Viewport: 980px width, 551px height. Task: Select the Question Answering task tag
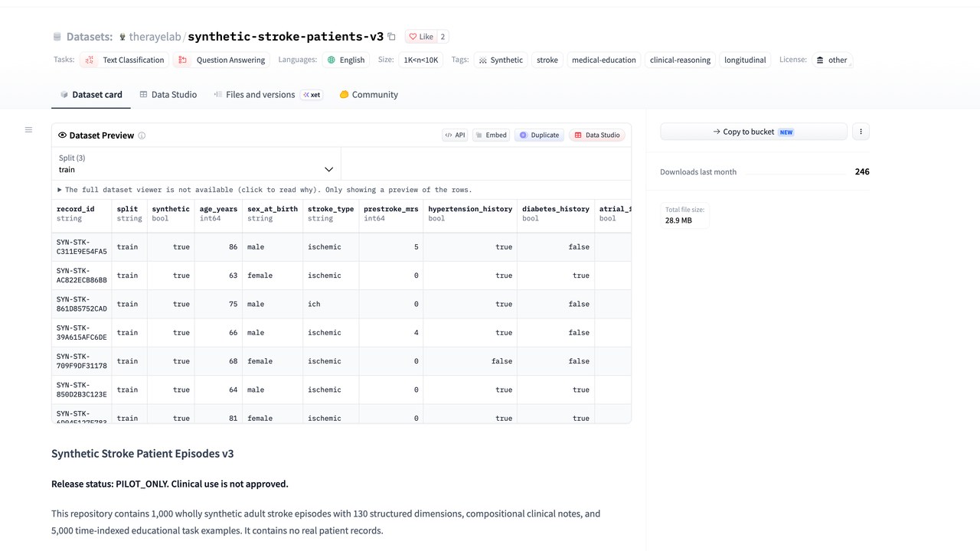pos(221,60)
